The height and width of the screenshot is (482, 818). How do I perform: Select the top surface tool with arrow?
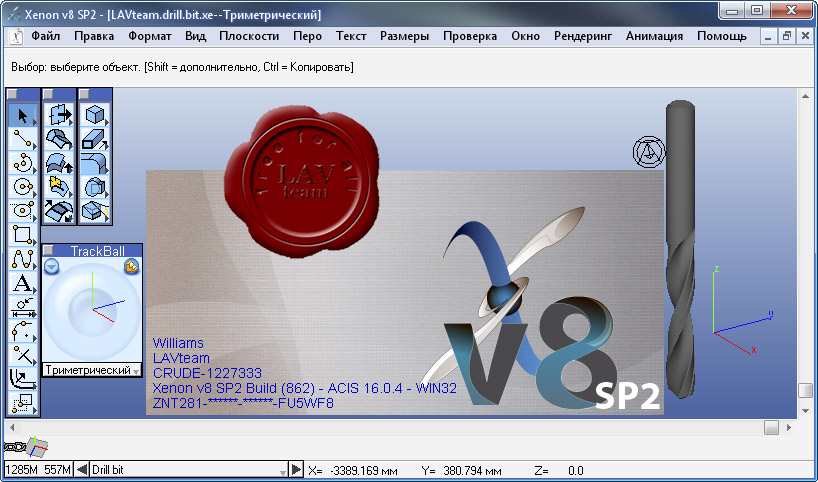(x=59, y=115)
